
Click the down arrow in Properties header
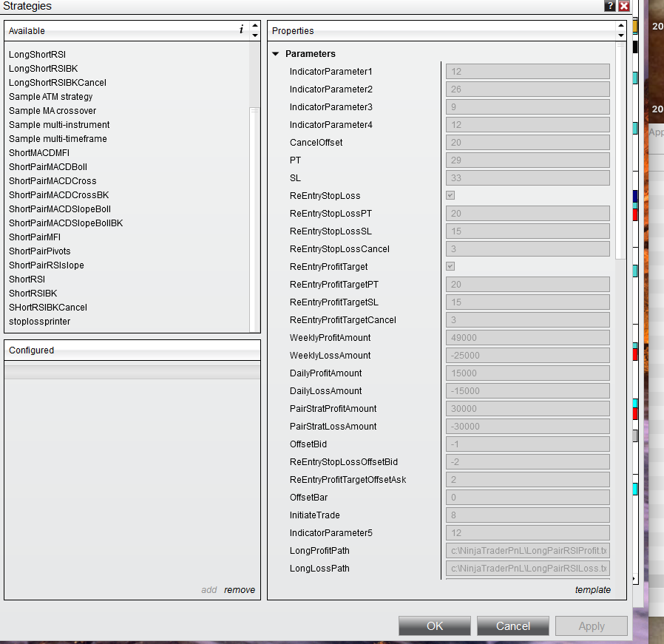coord(621,35)
